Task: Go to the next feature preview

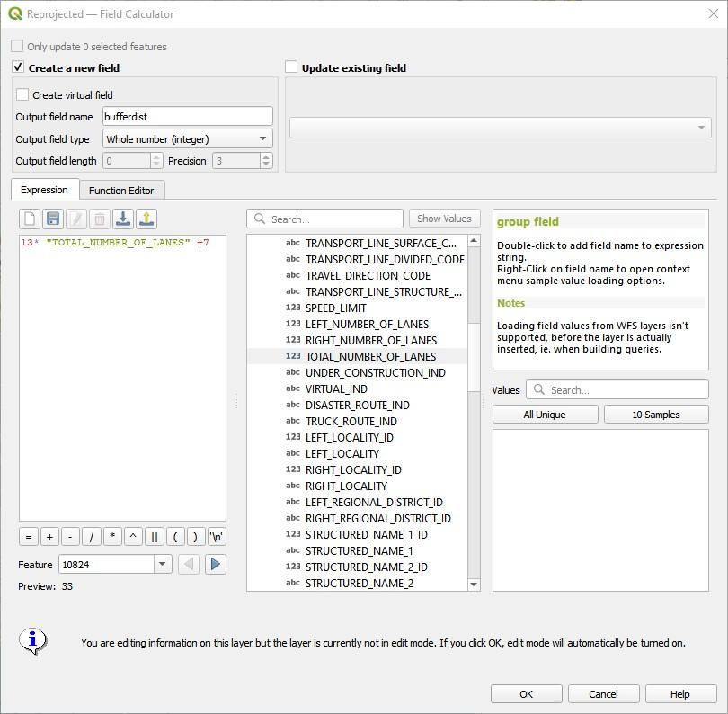Action: click(216, 565)
